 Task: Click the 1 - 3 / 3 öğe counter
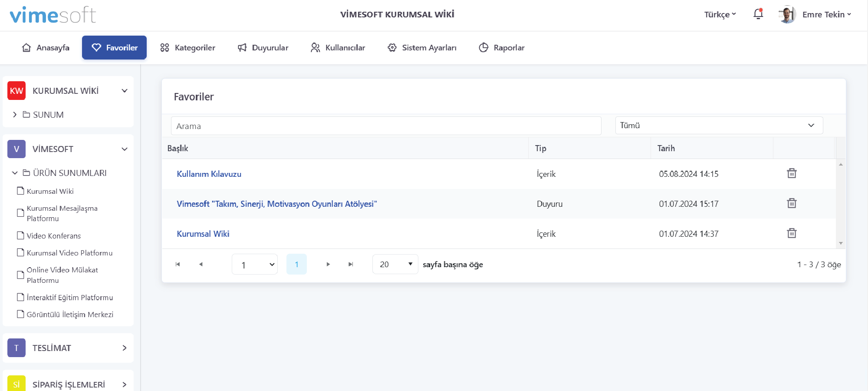coord(819,264)
